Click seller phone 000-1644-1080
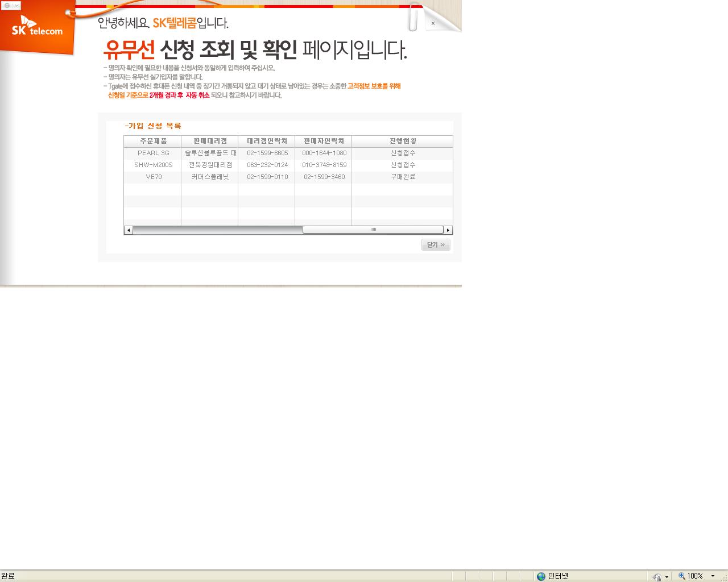728x582 pixels. pyautogui.click(x=324, y=153)
